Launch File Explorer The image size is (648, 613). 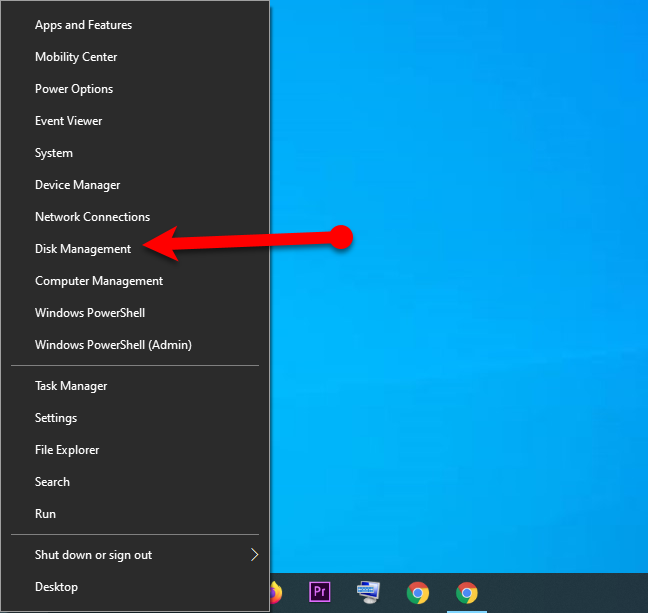(67, 450)
